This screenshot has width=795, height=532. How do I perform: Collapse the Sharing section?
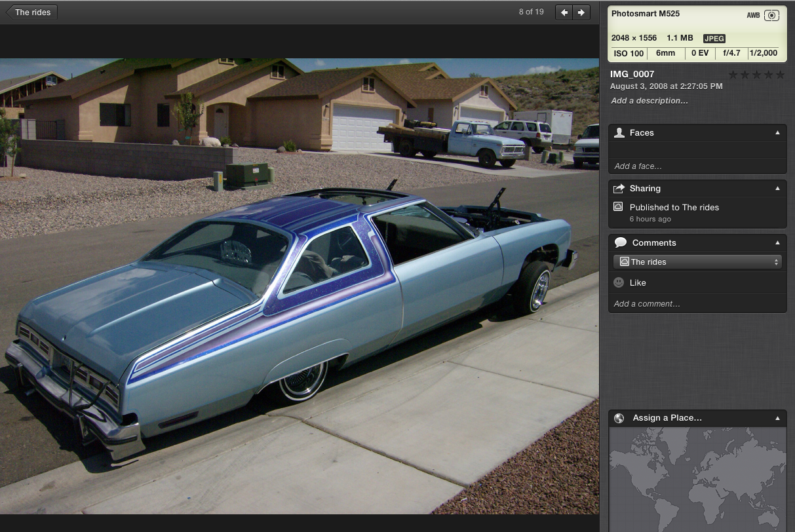pos(777,189)
